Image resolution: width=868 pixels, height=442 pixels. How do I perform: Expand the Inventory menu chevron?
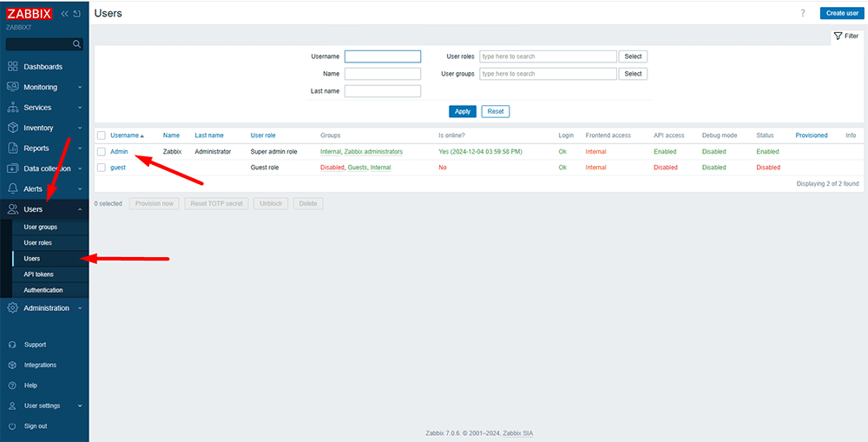point(80,128)
